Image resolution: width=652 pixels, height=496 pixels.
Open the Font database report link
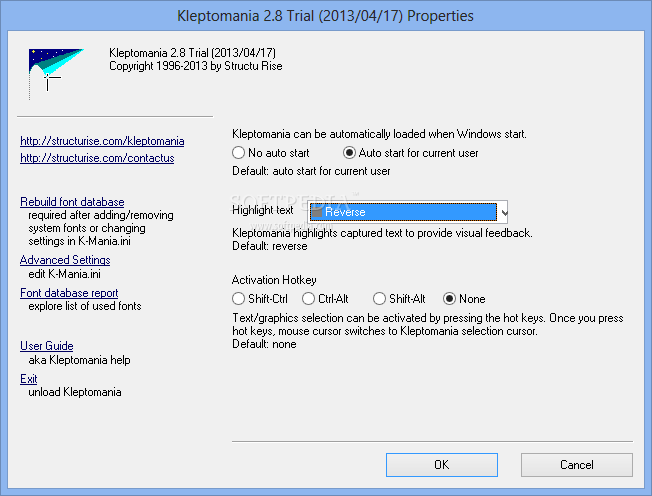[69, 293]
